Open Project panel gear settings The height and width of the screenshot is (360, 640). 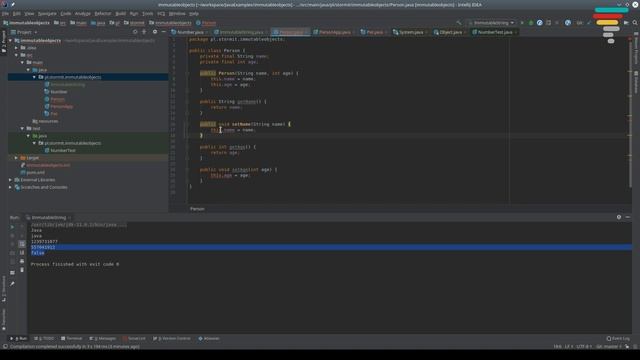coord(155,32)
